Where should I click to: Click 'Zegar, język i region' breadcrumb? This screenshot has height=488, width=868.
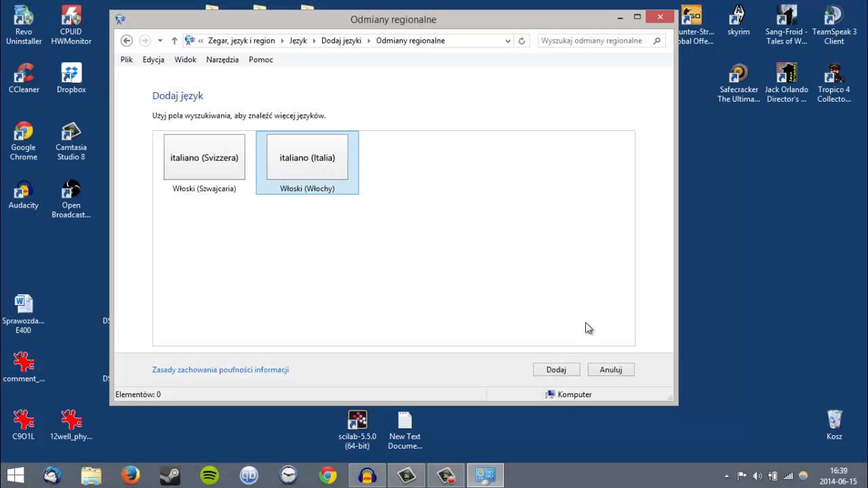241,41
